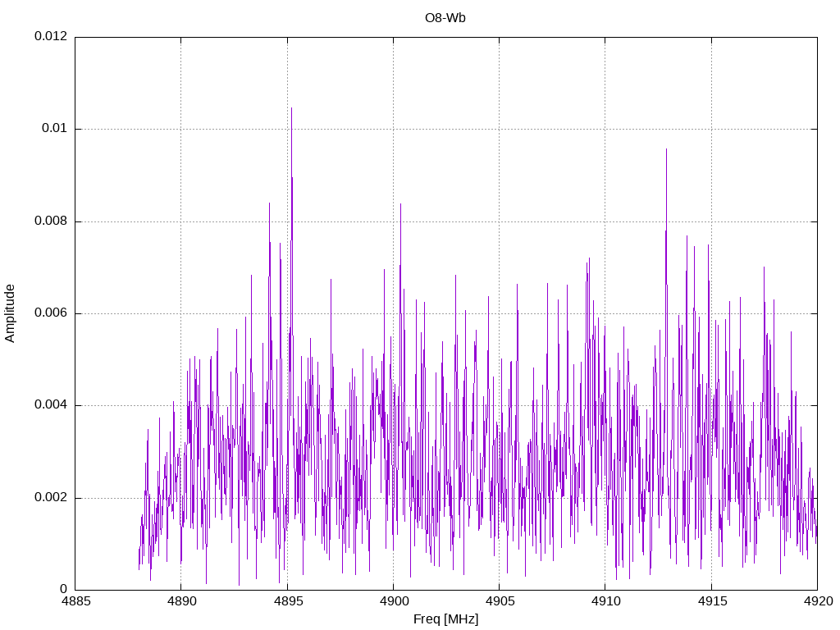Click the x-axis tick label '4900'
Viewport: 840px width, 630px height.
(x=394, y=601)
